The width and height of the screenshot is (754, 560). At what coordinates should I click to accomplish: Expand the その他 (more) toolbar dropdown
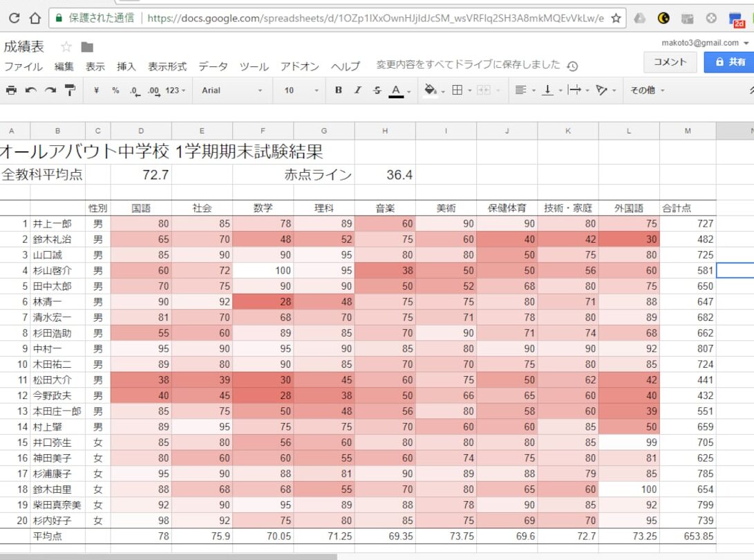647,91
